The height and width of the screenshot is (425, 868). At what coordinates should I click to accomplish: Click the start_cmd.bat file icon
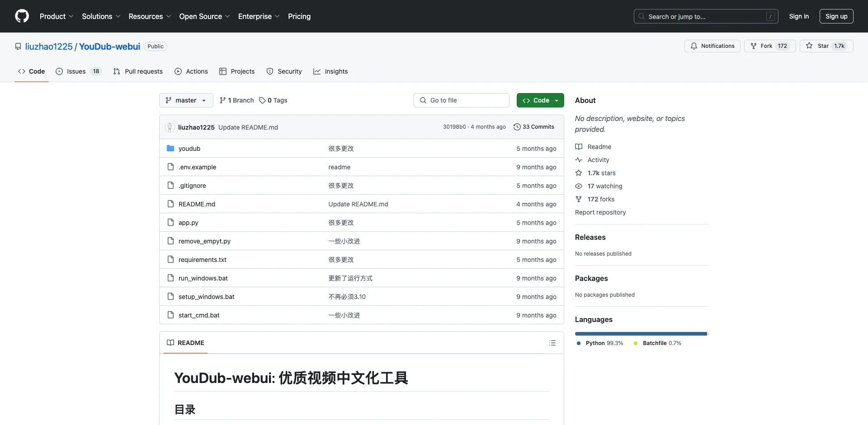170,315
